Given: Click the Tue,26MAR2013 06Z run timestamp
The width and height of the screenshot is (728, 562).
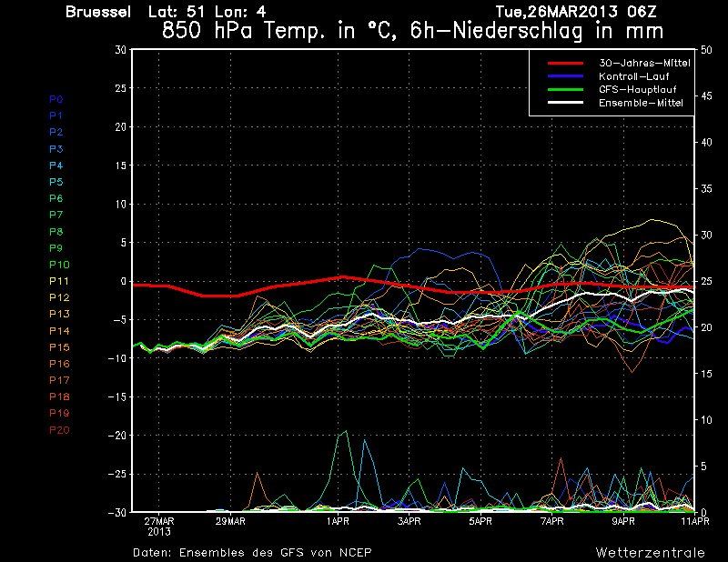Looking at the screenshot, I should pos(576,12).
